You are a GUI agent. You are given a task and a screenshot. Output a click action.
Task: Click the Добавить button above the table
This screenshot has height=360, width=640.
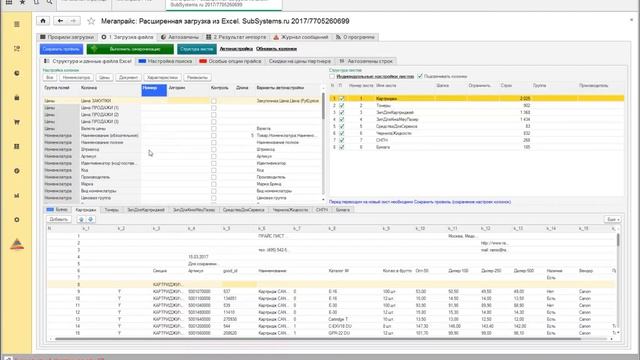click(59, 220)
